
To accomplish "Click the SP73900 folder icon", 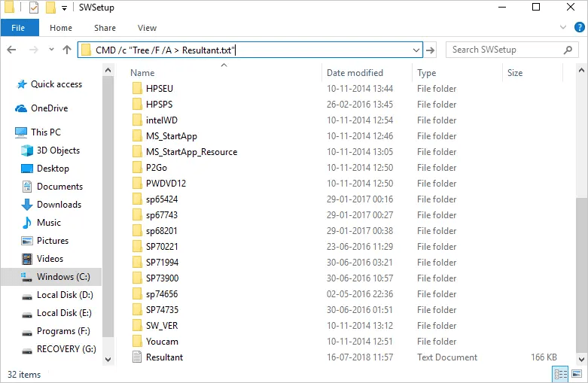I will tap(137, 278).
